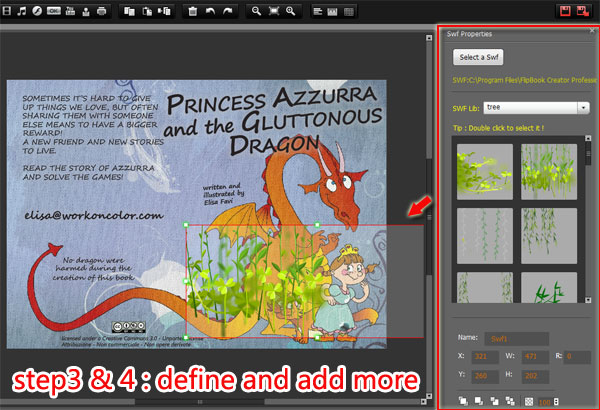The width and height of the screenshot is (600, 410).
Task: Click the fit-to-window zoom icon
Action: tap(274, 11)
